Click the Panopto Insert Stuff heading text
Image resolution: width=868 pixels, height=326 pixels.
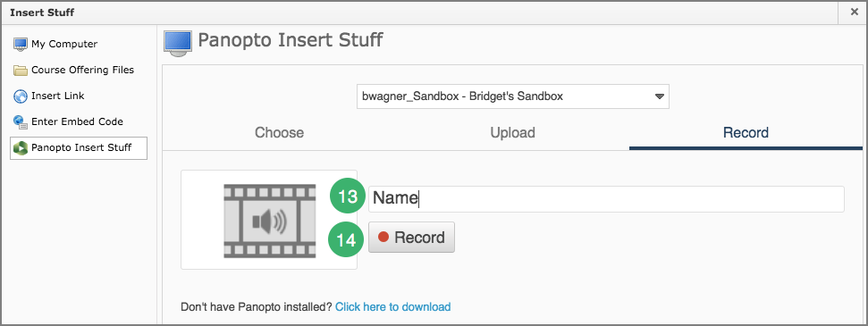290,40
